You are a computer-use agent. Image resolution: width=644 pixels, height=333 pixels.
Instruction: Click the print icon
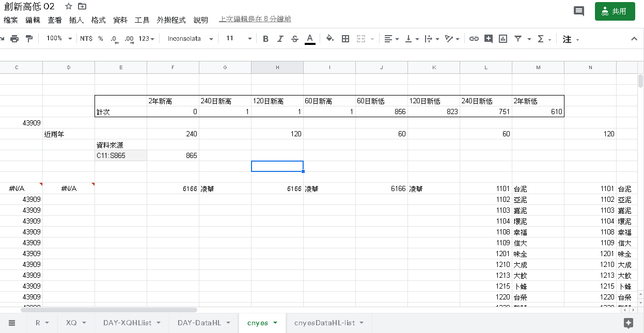[14, 39]
